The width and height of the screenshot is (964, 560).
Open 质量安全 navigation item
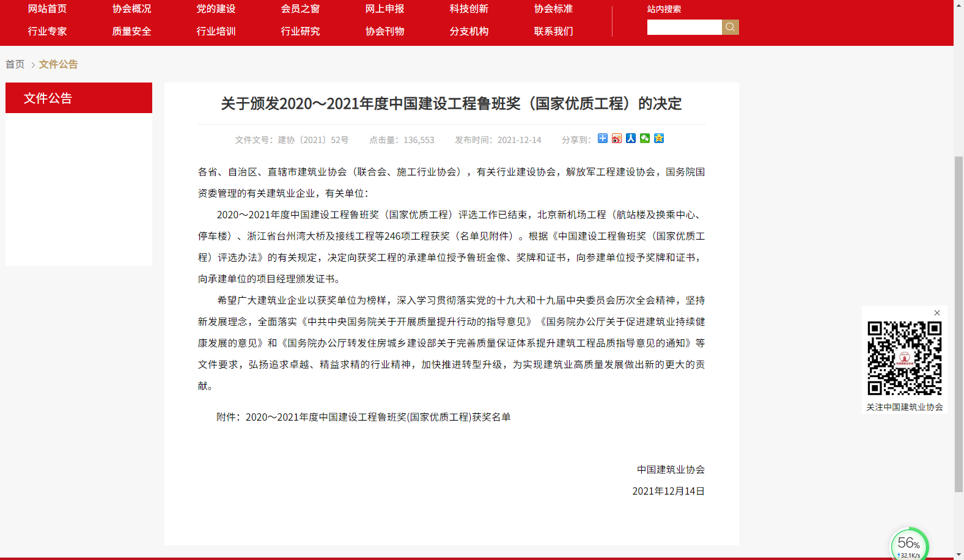pyautogui.click(x=131, y=31)
